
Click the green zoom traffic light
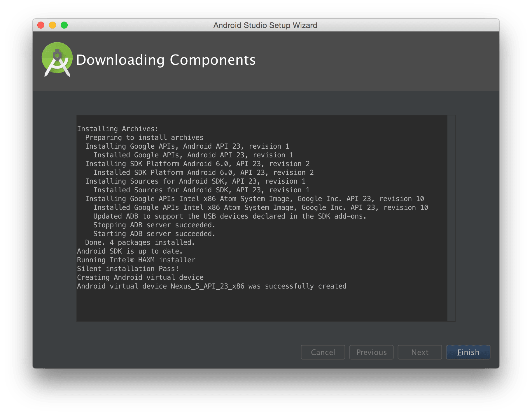pyautogui.click(x=64, y=25)
